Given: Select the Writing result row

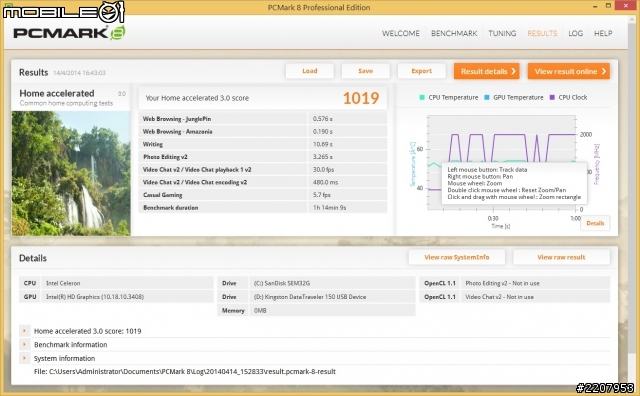Looking at the screenshot, I should tap(263, 144).
